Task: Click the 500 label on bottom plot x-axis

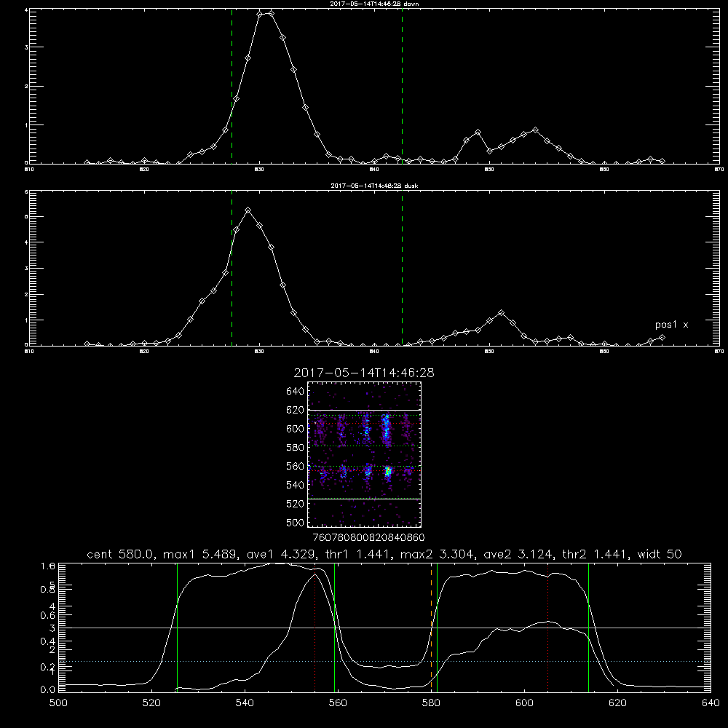Action: [x=58, y=703]
